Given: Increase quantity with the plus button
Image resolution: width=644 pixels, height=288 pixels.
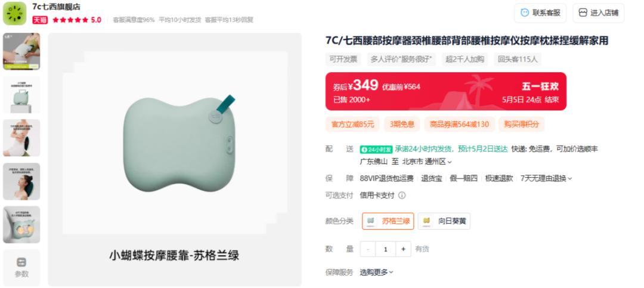Looking at the screenshot, I should pos(403,249).
